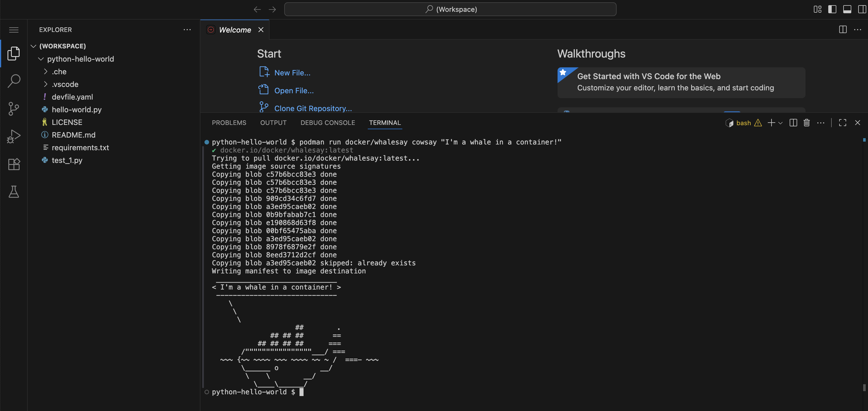Open the Testing flask view
The height and width of the screenshot is (411, 868).
pos(14,192)
